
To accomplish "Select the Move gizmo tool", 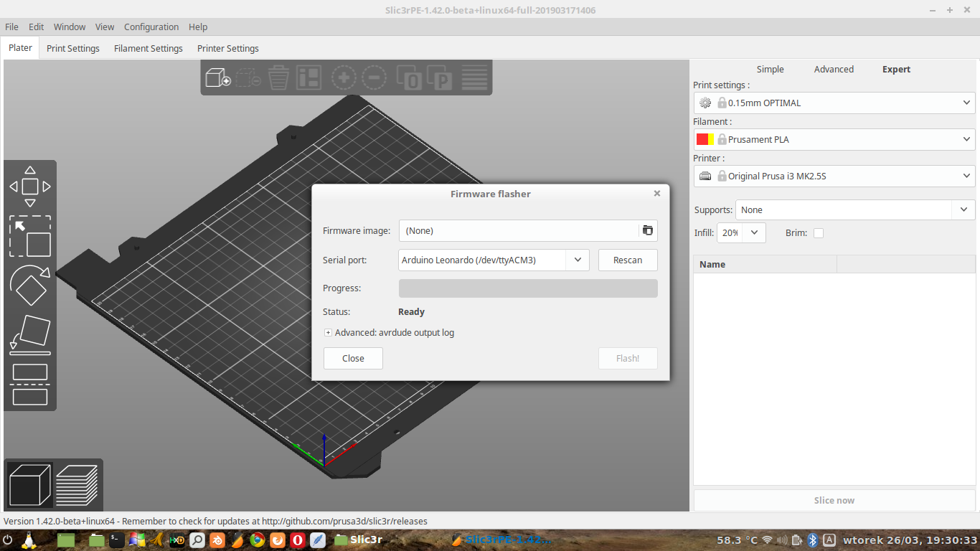I will [x=30, y=187].
